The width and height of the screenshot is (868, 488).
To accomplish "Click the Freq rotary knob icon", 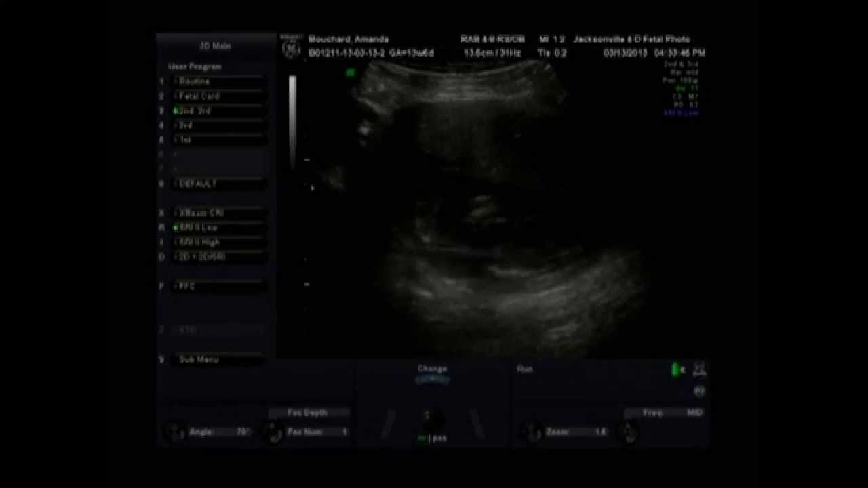I will pos(630,432).
